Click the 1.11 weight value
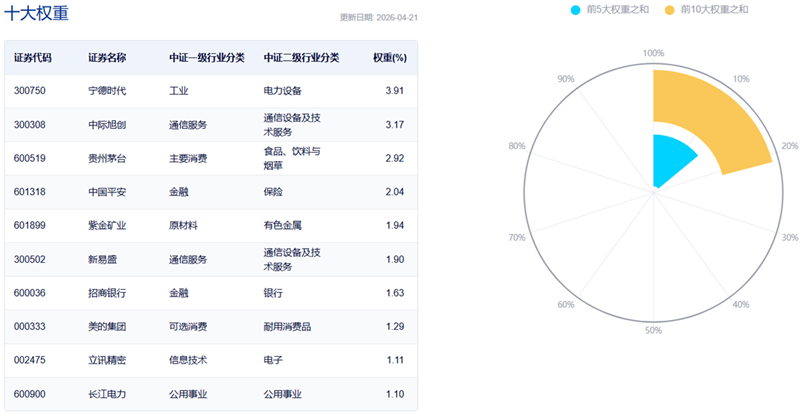 395,360
